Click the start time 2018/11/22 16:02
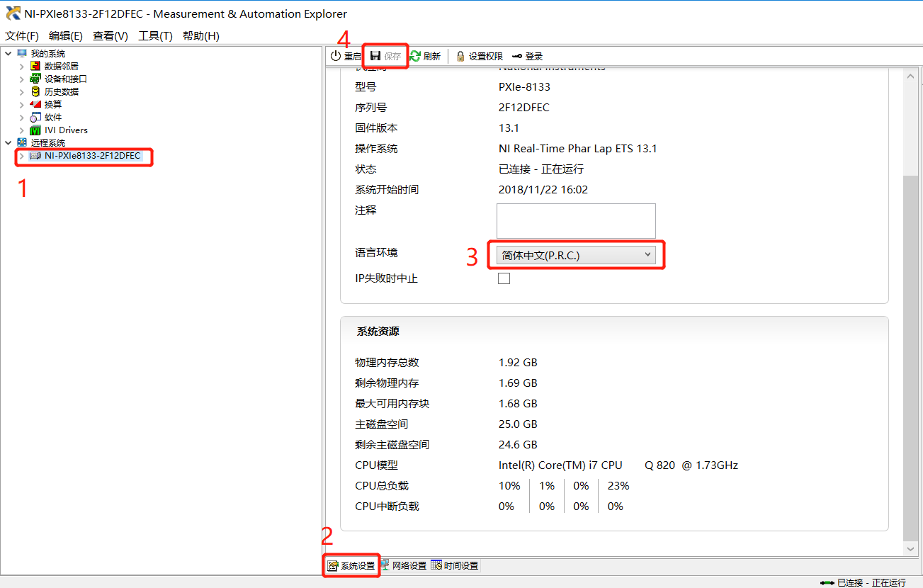Viewport: 923px width, 588px height. pos(543,190)
